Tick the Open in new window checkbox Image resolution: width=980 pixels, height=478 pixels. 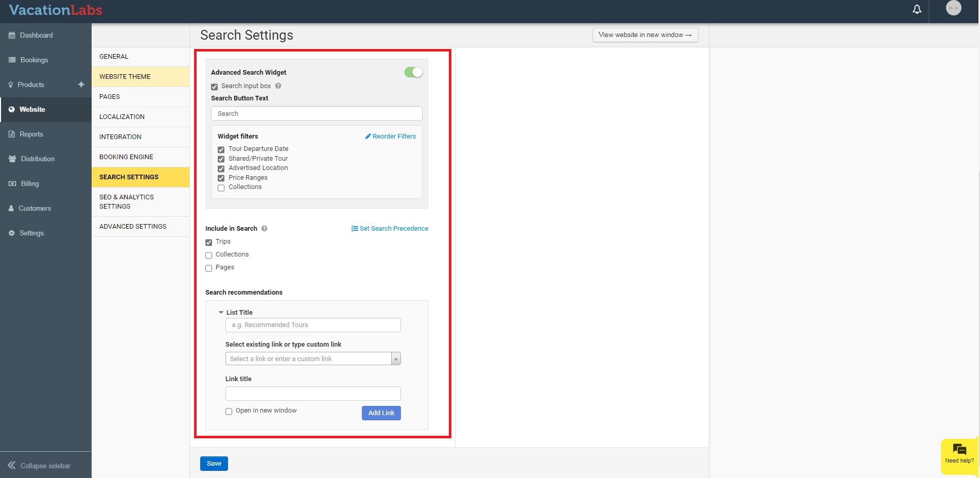pyautogui.click(x=229, y=412)
